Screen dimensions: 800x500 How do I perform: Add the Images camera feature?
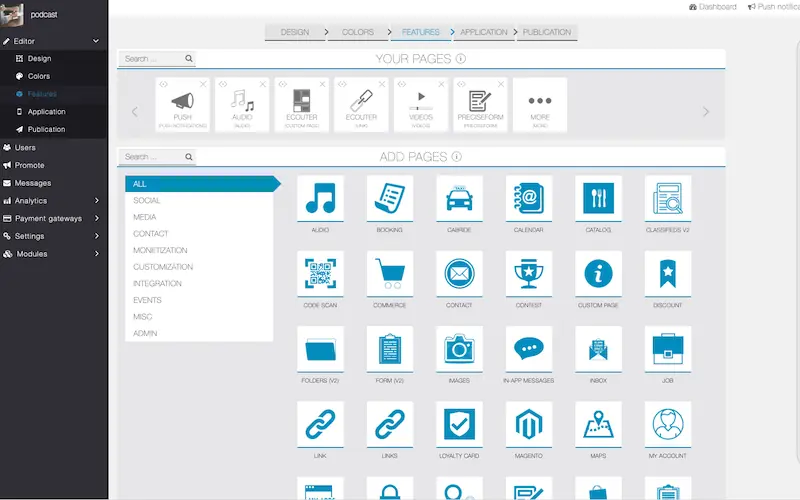459,349
